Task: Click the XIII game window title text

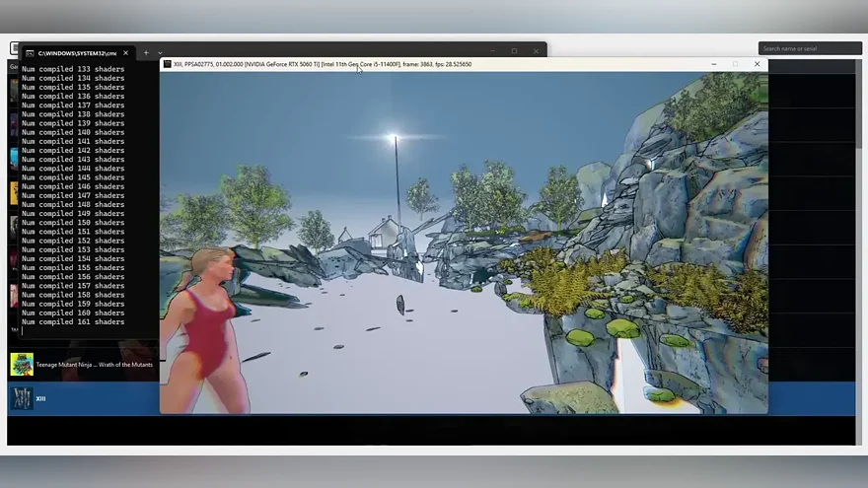Action: point(323,64)
